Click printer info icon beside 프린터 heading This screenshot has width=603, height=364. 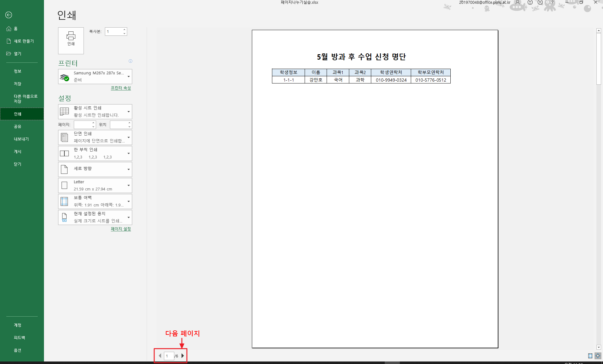(130, 61)
